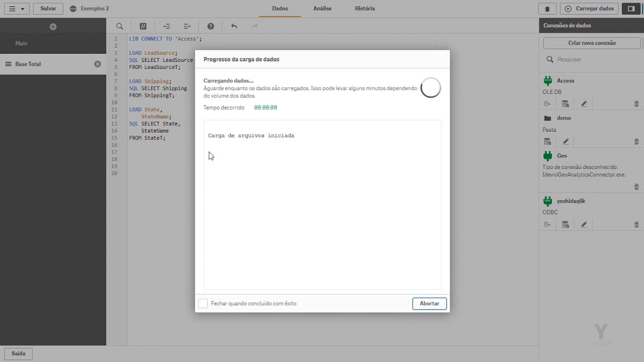
Task: Insert connection string for yoshidaqlik connection
Action: pos(547,225)
